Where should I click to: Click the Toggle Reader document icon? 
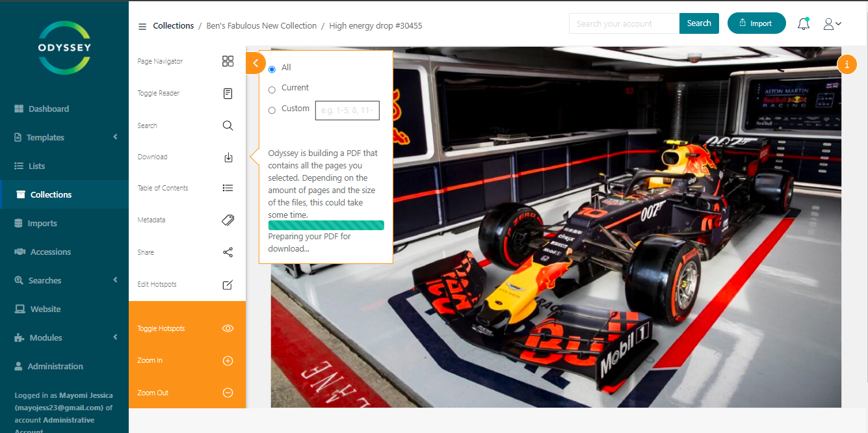pos(228,94)
